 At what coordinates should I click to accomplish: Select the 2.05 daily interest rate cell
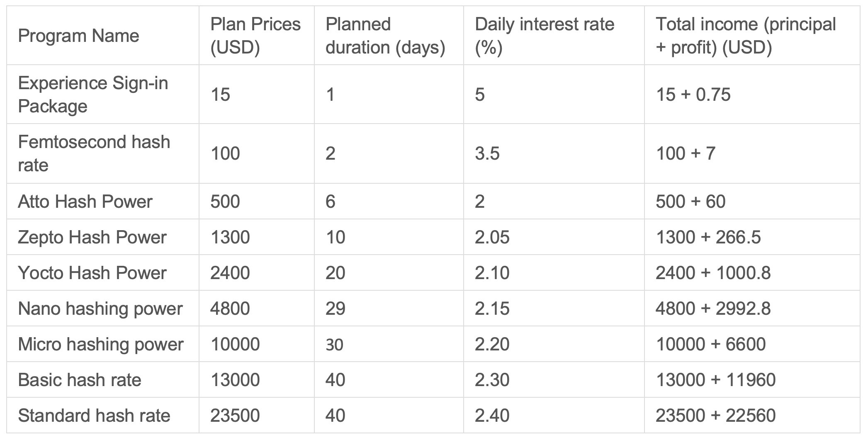click(492, 237)
